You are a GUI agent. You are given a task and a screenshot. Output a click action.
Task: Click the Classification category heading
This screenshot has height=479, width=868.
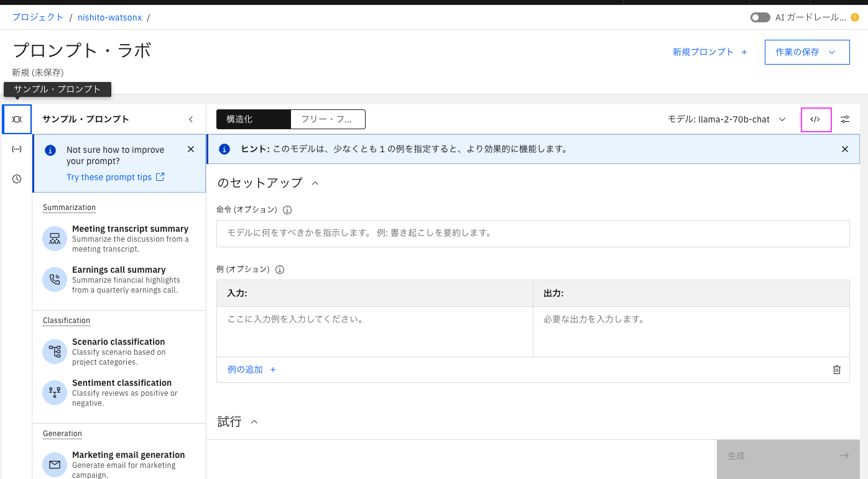point(67,321)
